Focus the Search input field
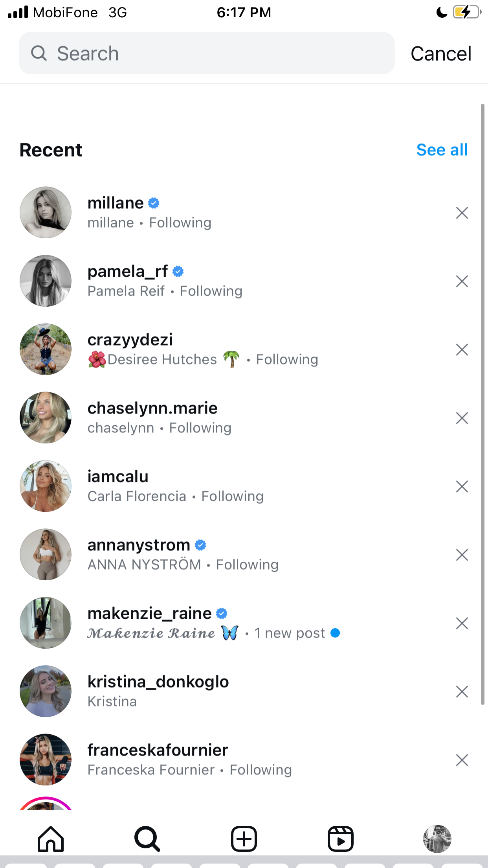This screenshot has width=488, height=868. click(x=207, y=53)
